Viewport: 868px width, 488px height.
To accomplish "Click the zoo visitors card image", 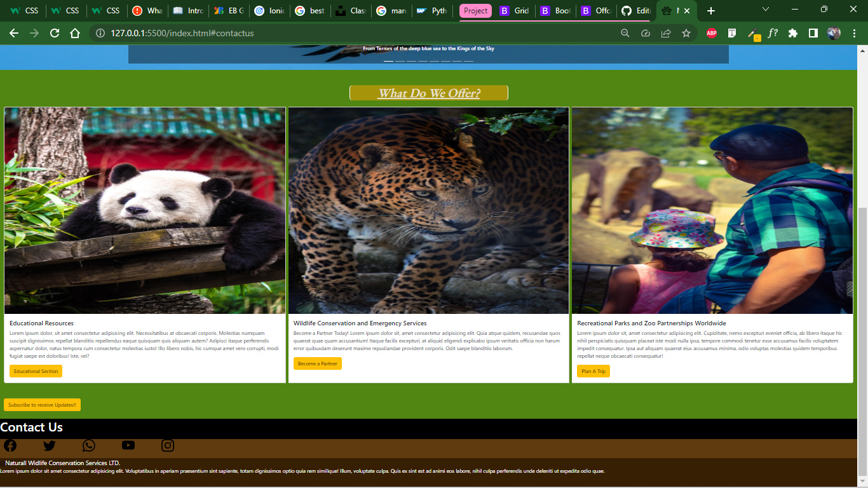I will 712,210.
